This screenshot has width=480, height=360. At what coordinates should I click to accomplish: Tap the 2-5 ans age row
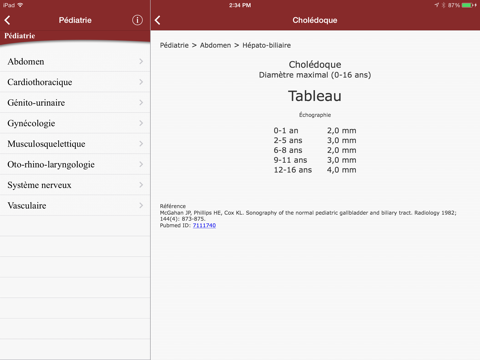(x=315, y=140)
